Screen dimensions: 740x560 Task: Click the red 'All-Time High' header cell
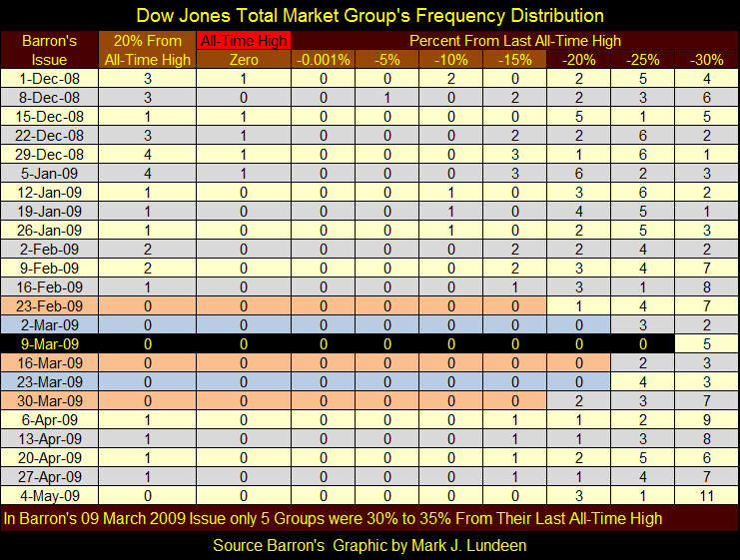point(244,41)
